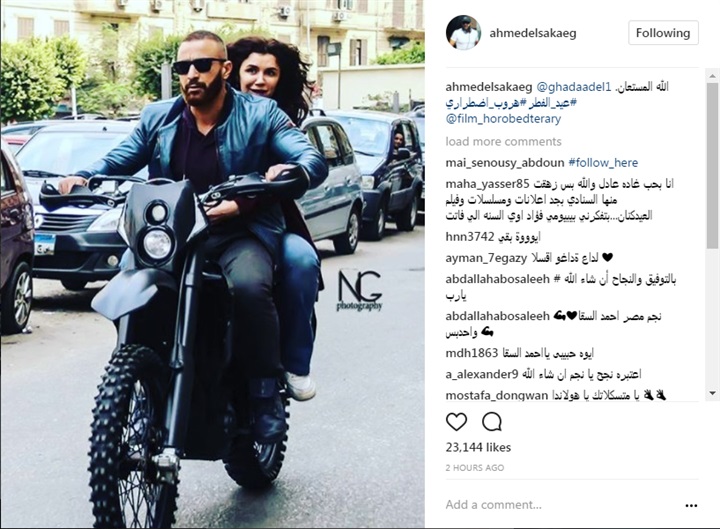720x529 pixels.
Task: Open the comment bubble icon
Action: pos(491,422)
